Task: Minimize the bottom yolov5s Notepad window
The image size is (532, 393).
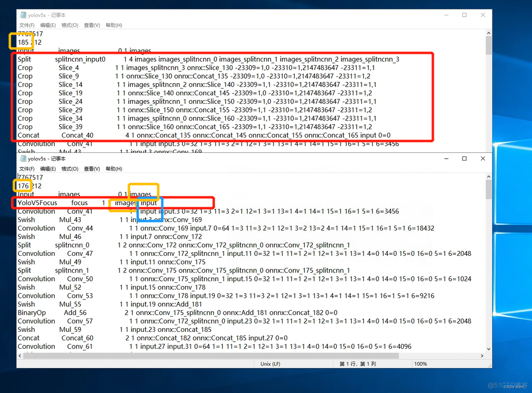Action: (x=446, y=159)
